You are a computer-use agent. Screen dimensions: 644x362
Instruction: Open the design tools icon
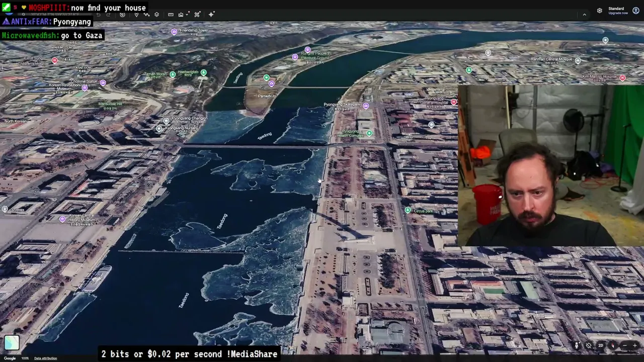197,15
